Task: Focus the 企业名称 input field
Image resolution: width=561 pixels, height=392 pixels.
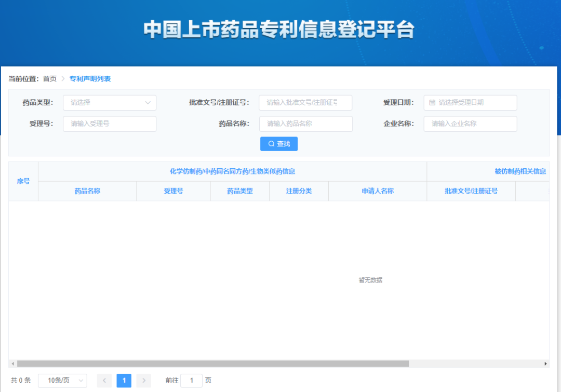Action: [470, 124]
